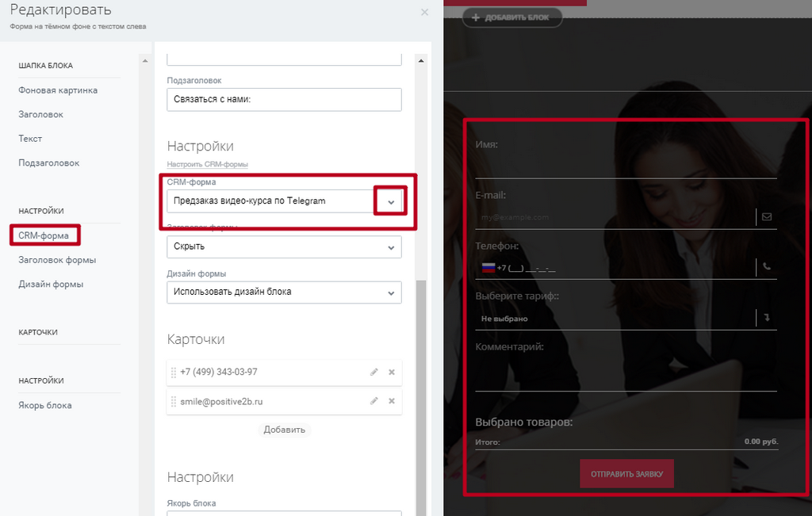Go to Фоновая картинка sidebar item
This screenshot has height=516, width=812.
tap(58, 90)
